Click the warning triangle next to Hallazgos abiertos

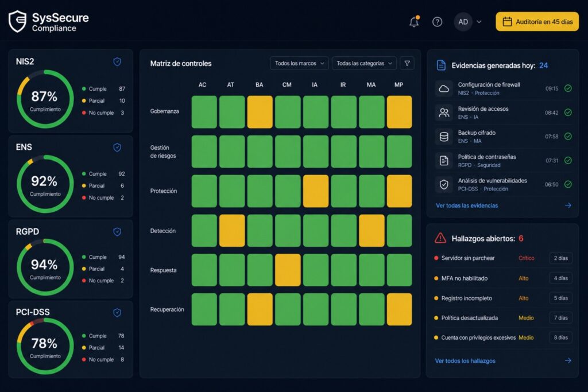tap(440, 238)
